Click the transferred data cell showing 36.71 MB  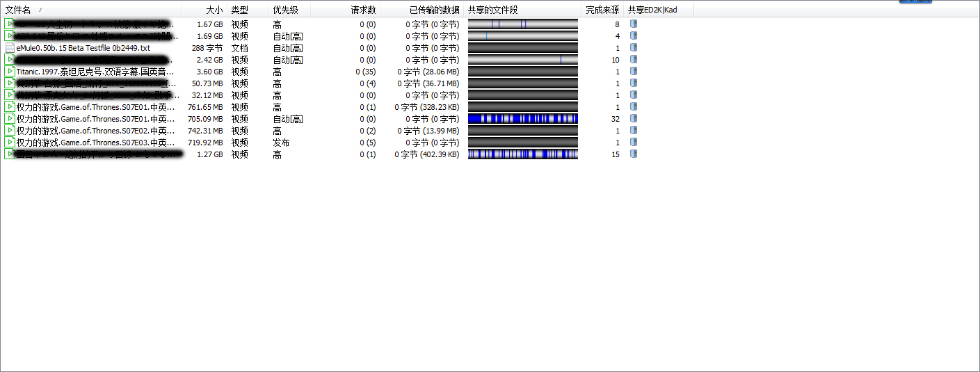tap(428, 83)
